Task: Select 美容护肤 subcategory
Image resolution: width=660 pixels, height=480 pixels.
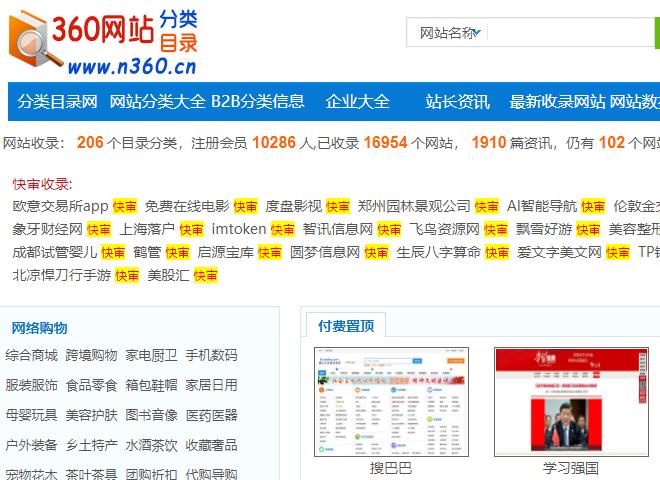Action: point(91,415)
